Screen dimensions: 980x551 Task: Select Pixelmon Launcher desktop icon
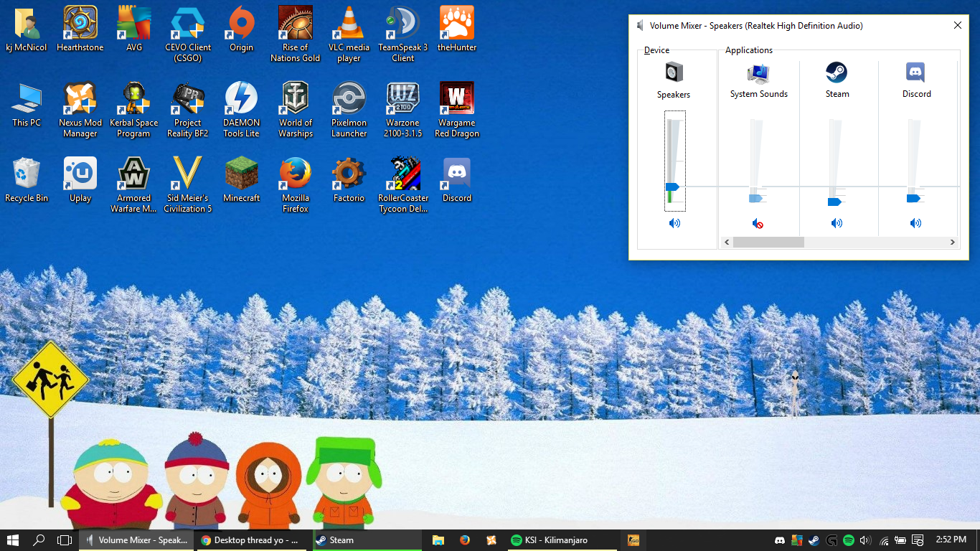(349, 110)
